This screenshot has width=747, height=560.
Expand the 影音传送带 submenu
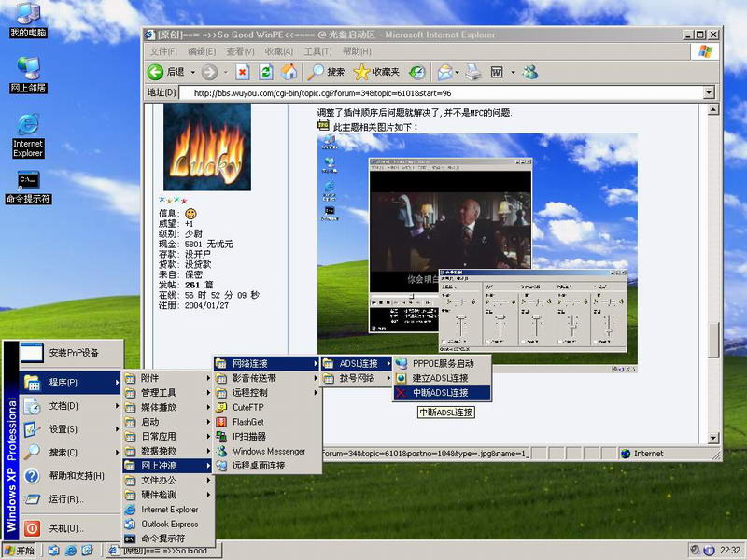coord(267,378)
